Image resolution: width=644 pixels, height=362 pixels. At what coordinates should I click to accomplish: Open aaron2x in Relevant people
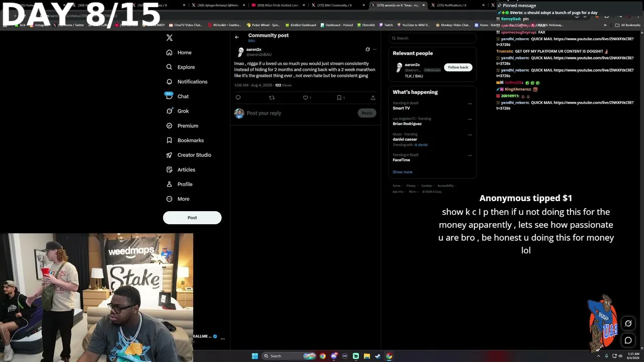click(x=412, y=65)
